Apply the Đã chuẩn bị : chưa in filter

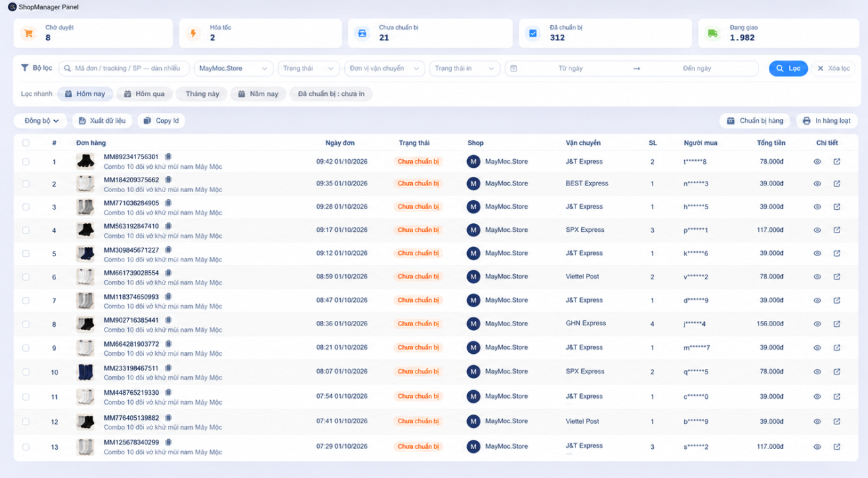coord(331,94)
